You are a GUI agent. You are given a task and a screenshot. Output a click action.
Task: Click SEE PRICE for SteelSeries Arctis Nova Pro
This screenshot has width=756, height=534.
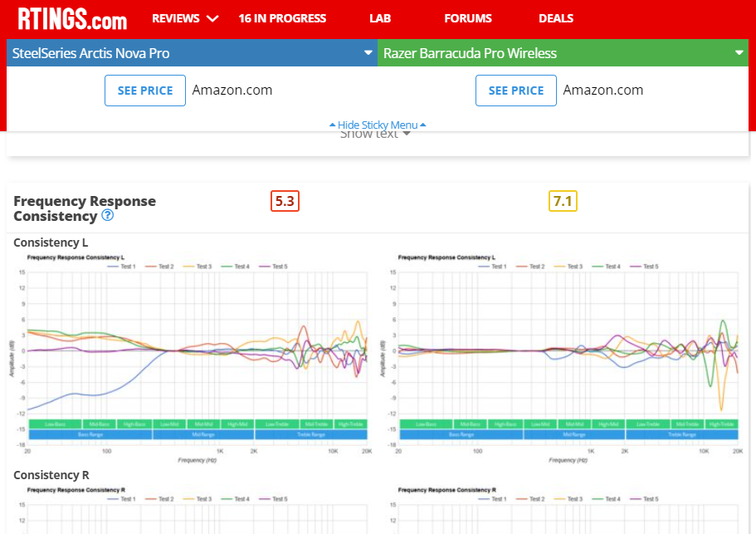[145, 91]
